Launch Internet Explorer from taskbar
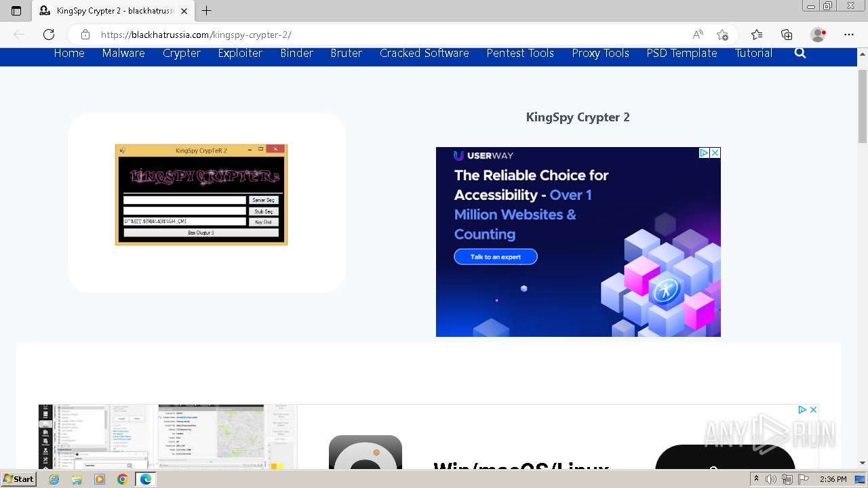The width and height of the screenshot is (868, 488). click(54, 479)
